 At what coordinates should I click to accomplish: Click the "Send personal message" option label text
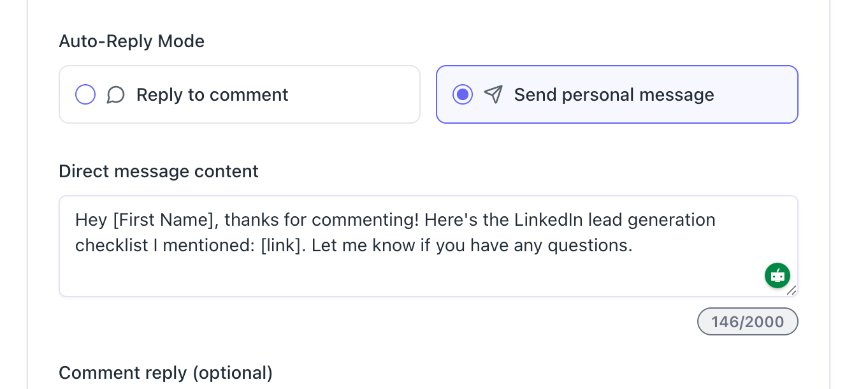[614, 95]
